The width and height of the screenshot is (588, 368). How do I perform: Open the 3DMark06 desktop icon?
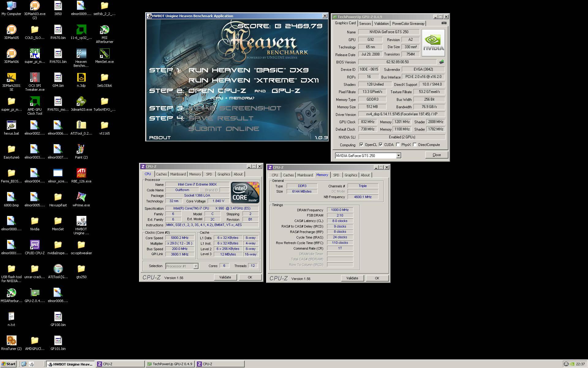tap(11, 56)
